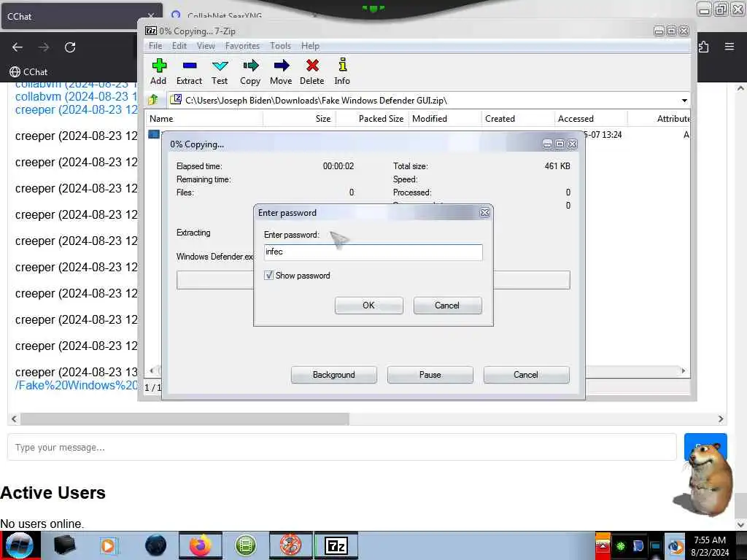Close the Enter password dialog with X
Image resolution: width=747 pixels, height=560 pixels.
pos(484,213)
